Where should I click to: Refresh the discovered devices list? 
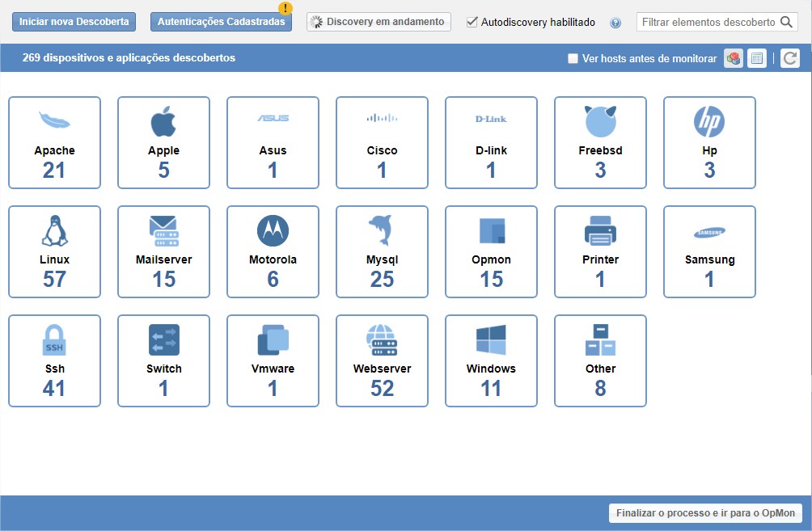[790, 58]
